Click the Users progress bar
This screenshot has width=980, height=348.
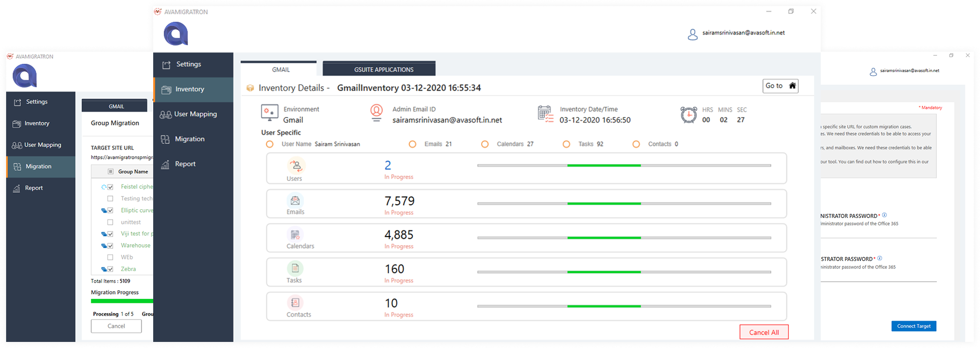[x=624, y=166]
